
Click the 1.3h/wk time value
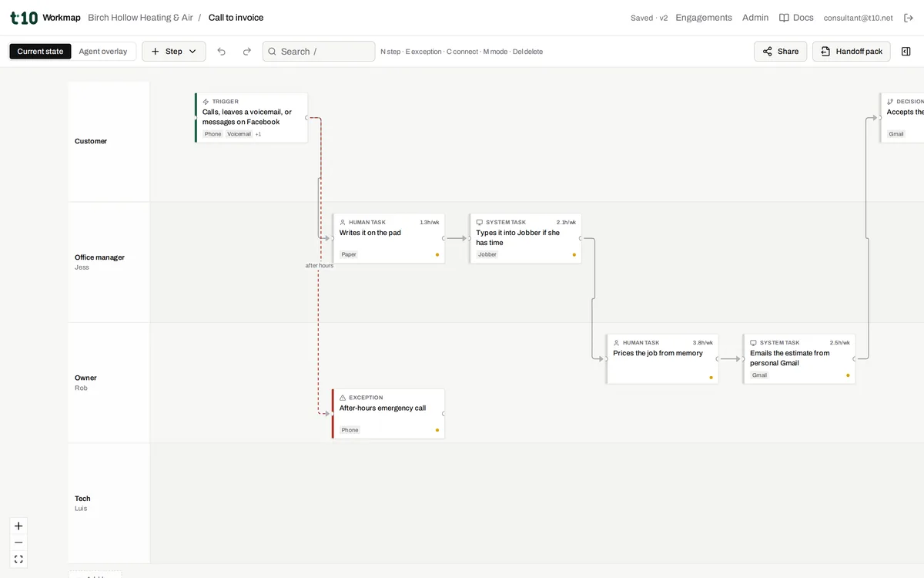[x=430, y=222]
